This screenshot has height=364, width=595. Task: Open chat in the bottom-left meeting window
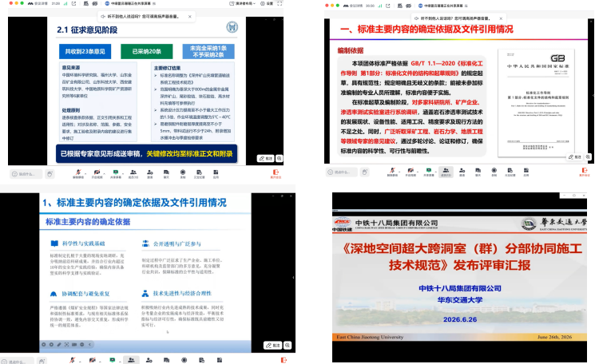pos(167,360)
